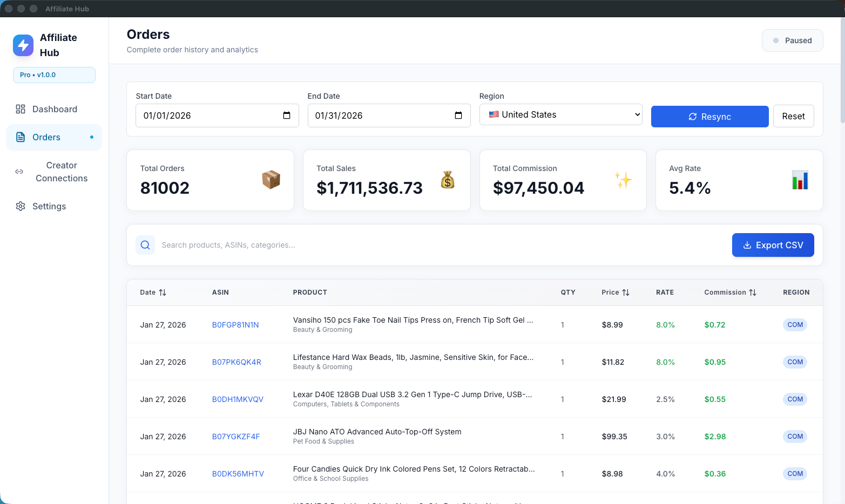Click the Export CSV button
The width and height of the screenshot is (845, 504).
pos(773,245)
